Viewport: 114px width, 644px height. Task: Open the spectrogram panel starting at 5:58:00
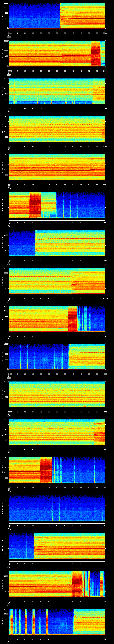[x=57, y=243]
